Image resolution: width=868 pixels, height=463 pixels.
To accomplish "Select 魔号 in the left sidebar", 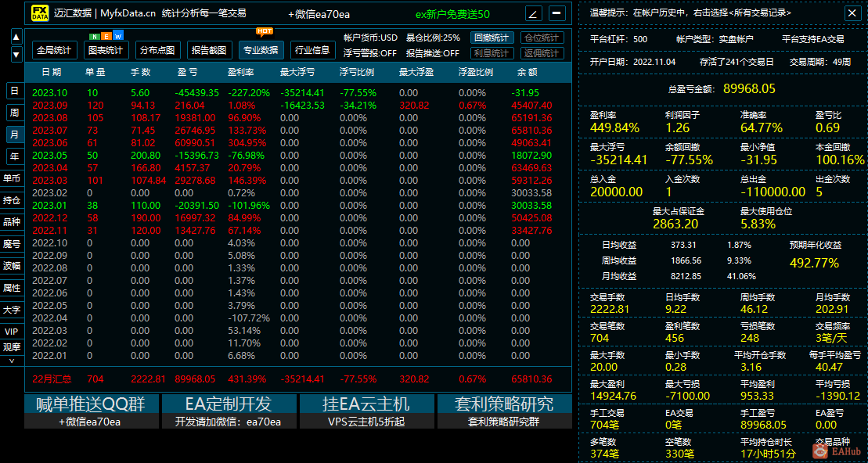I will pyautogui.click(x=13, y=244).
